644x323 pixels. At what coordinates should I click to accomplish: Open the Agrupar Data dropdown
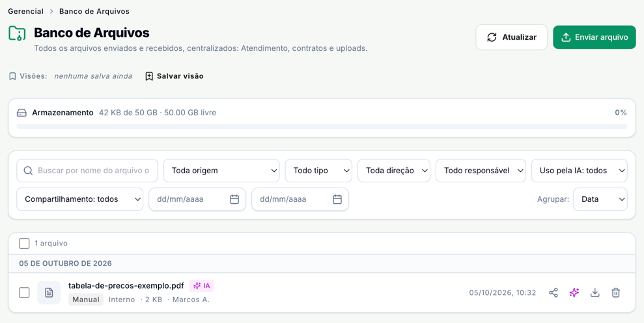click(600, 199)
